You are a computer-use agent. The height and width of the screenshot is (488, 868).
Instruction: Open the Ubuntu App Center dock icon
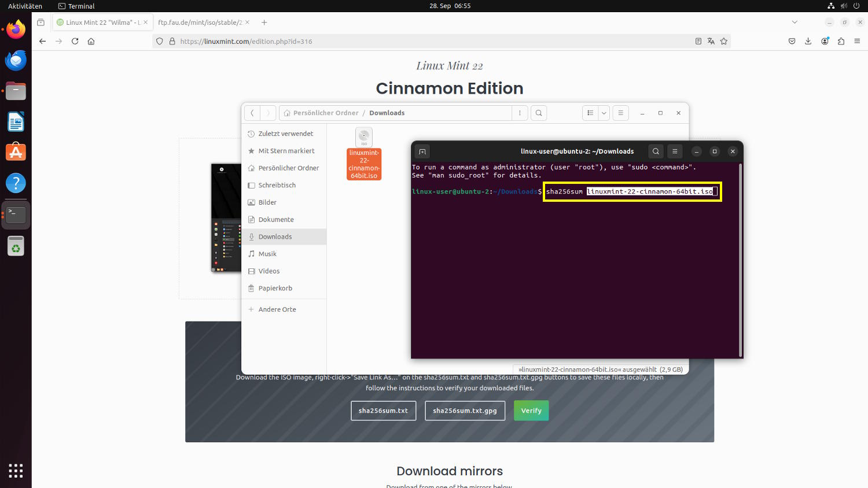tap(16, 153)
